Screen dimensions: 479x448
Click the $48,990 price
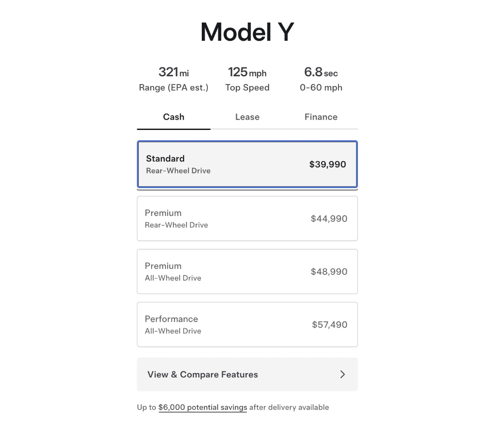(329, 271)
